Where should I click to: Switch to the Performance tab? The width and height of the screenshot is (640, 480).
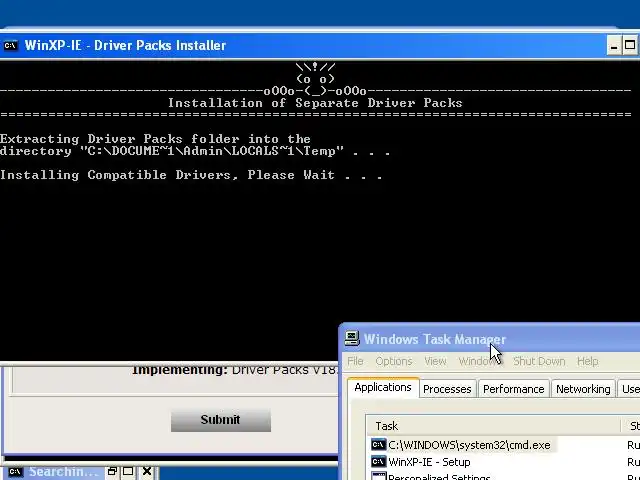[513, 389]
